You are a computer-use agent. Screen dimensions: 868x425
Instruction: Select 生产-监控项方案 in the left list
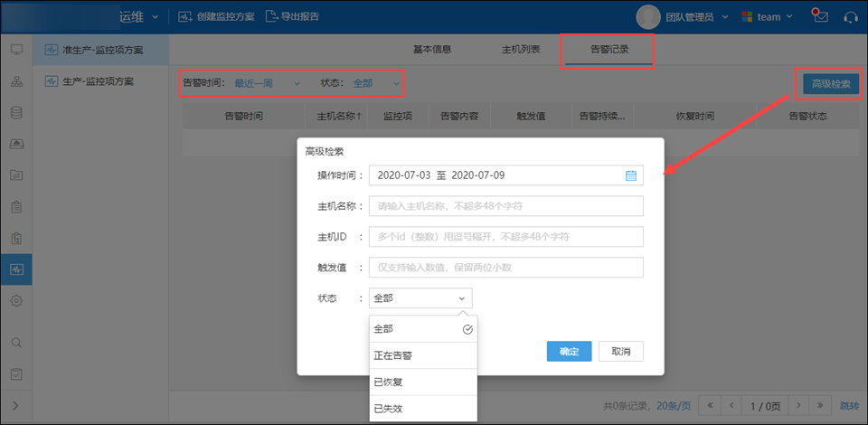(100, 81)
